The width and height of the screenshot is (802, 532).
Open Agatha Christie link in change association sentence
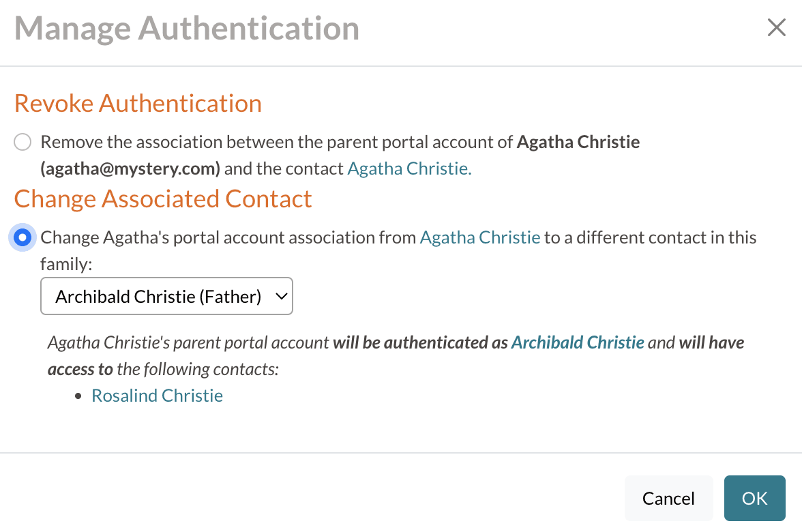coord(480,237)
